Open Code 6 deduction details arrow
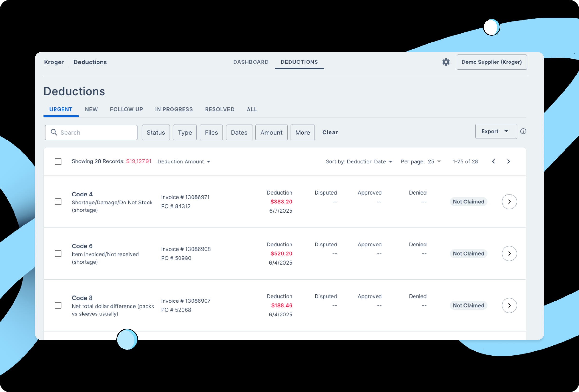This screenshot has height=392, width=579. 509,253
